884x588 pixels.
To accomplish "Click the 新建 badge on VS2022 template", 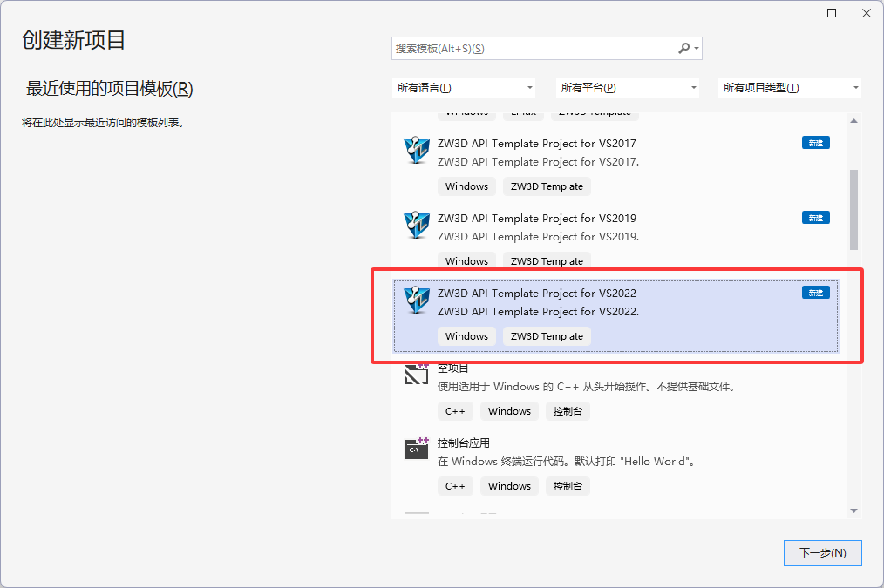I will tap(816, 293).
